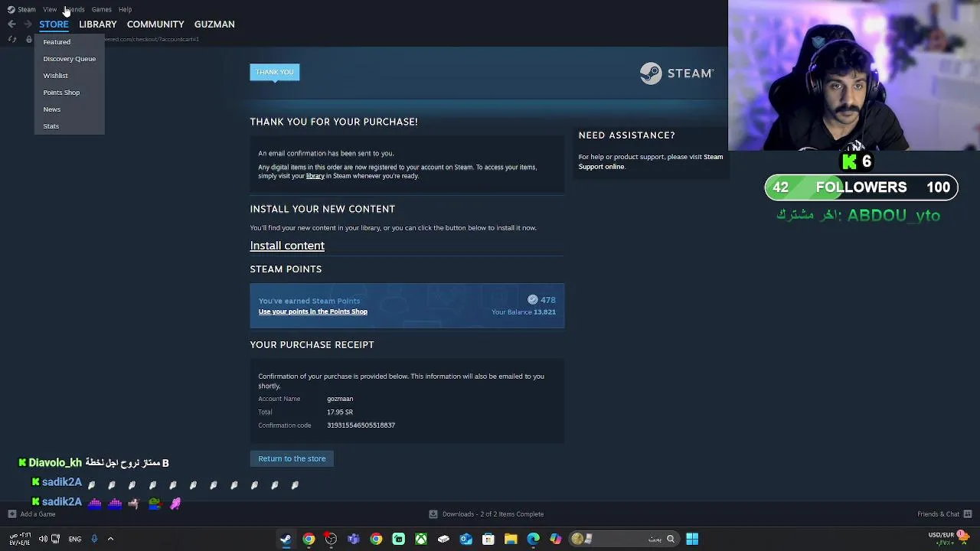The width and height of the screenshot is (980, 551).
Task: Click the plus icon beside Add a Game
Action: pos(11,514)
